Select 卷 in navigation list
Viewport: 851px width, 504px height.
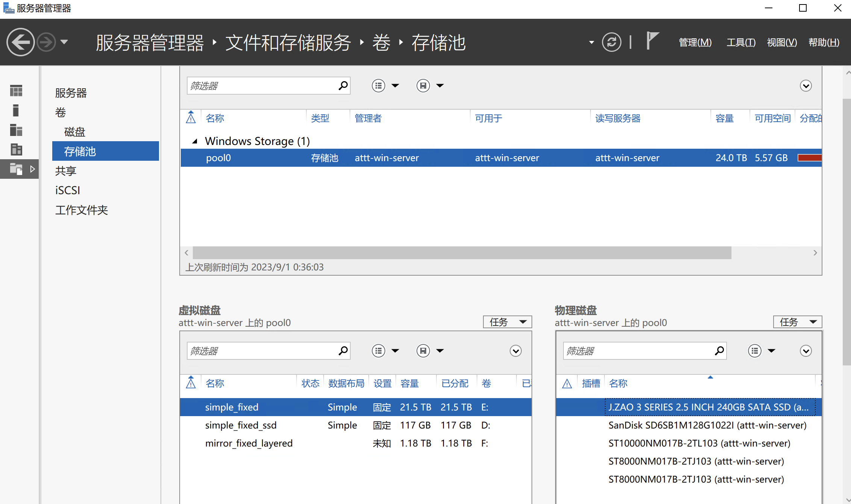61,112
